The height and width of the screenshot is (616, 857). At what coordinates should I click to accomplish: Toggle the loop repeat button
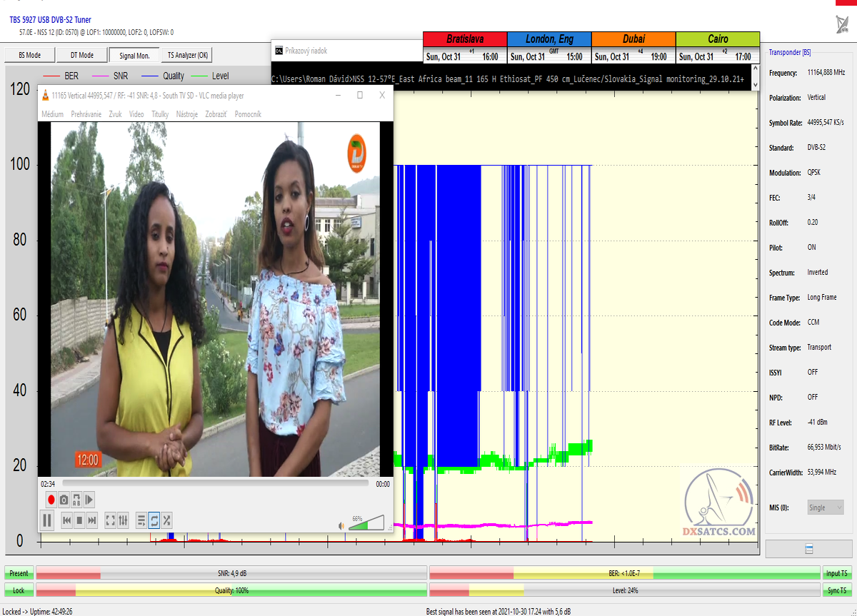tap(154, 521)
